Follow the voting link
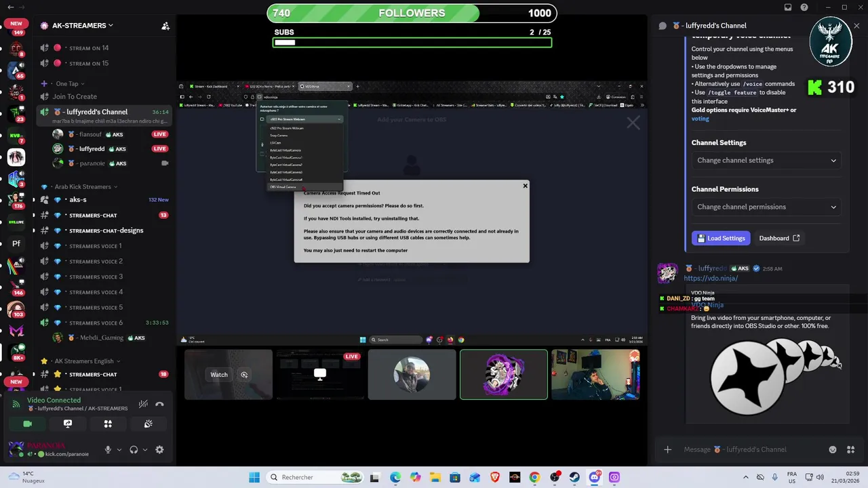 coord(700,119)
